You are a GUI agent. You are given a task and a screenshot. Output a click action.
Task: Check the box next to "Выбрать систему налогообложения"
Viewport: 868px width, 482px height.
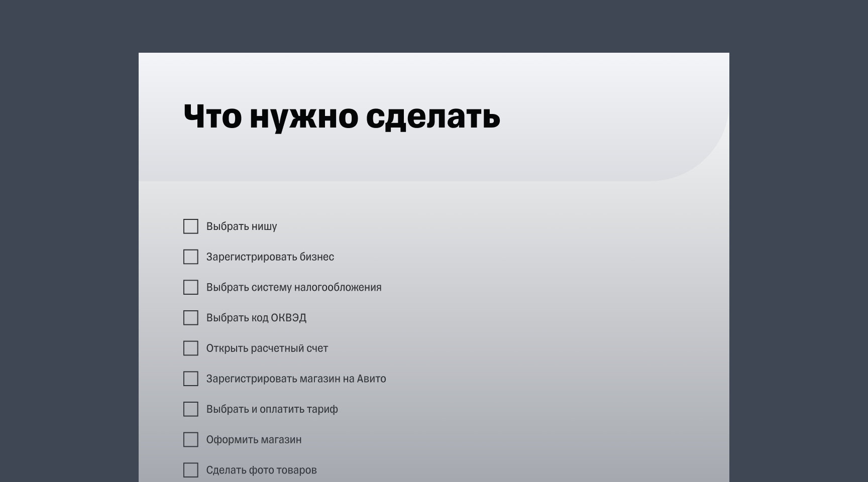click(x=191, y=287)
